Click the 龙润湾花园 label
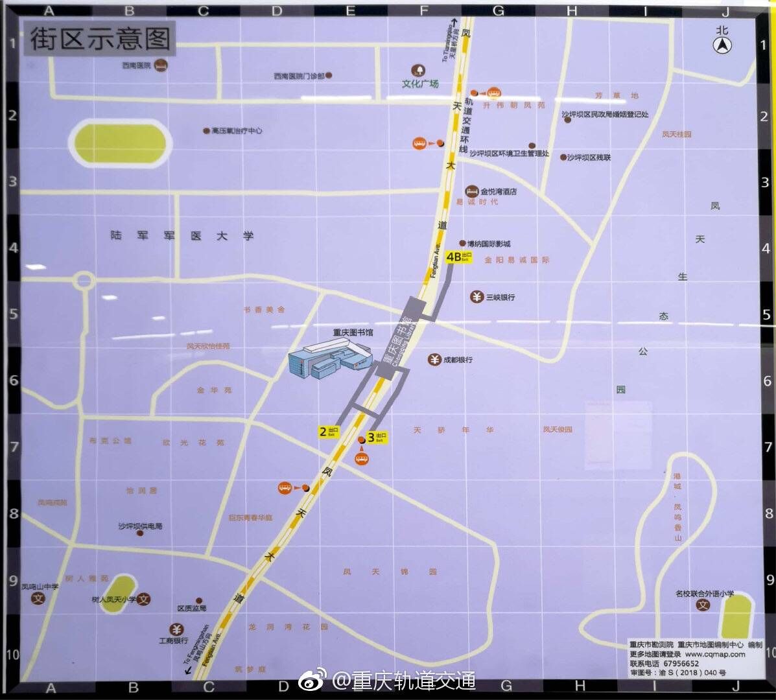This screenshot has height=700, width=776. (x=288, y=627)
